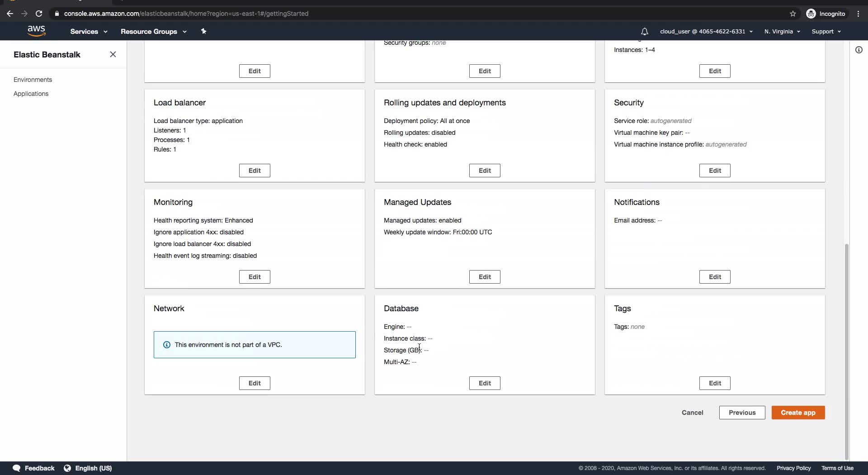
Task: Click 'This environment is not part of a VPC' text
Action: 228,345
